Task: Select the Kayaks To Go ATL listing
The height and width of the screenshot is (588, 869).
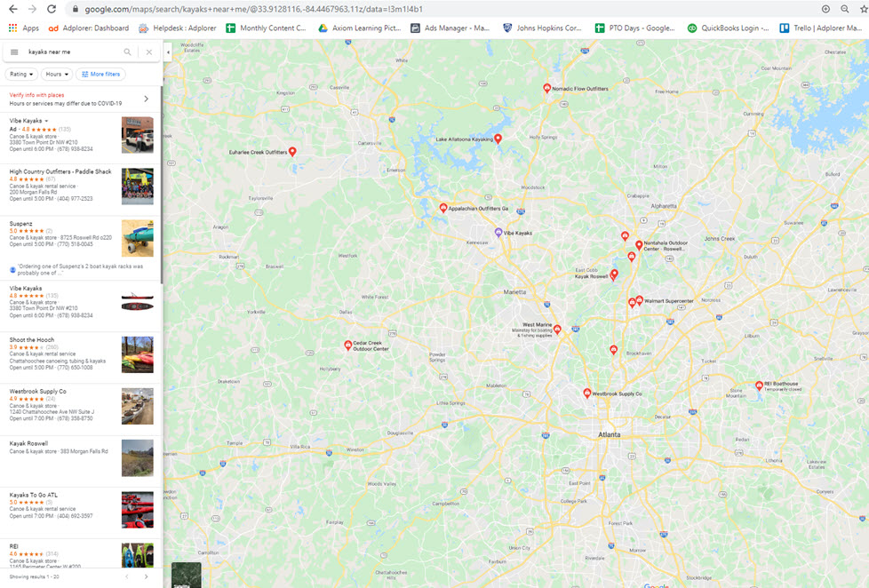Action: click(x=33, y=495)
